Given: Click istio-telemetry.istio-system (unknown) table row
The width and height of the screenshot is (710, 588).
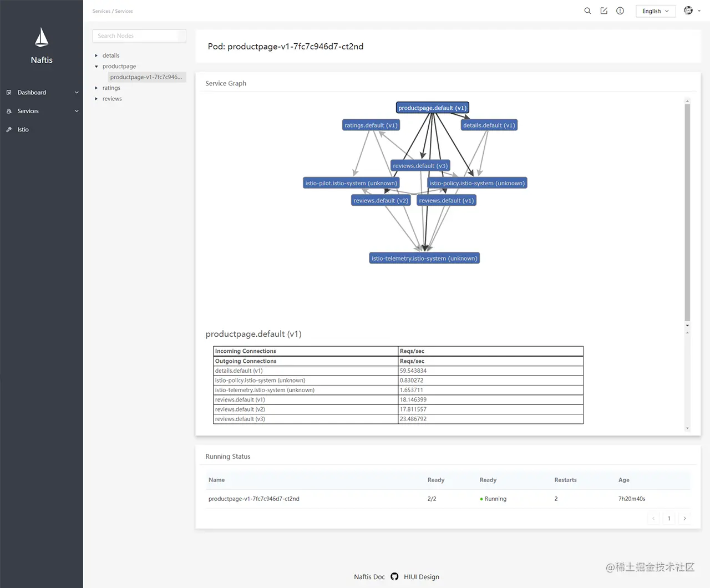Looking at the screenshot, I should point(398,391).
